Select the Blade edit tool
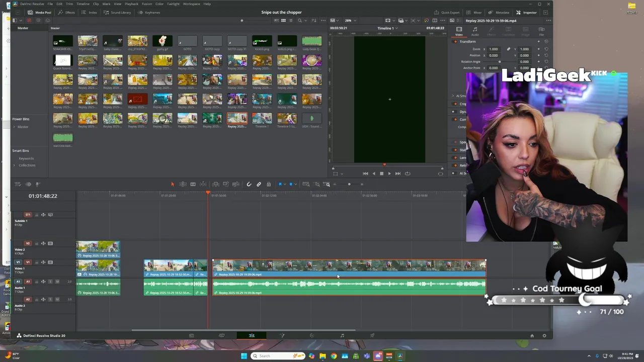Image resolution: width=644 pixels, height=362 pixels. pyautogui.click(x=193, y=185)
